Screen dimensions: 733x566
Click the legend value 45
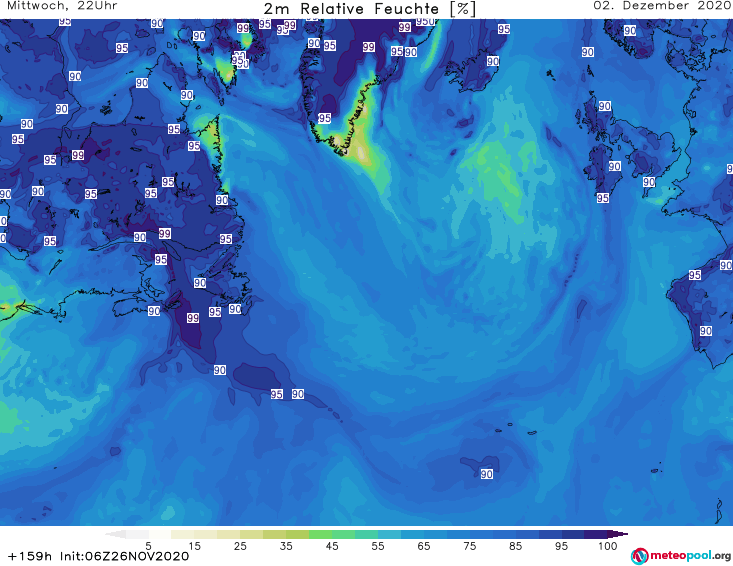332,546
